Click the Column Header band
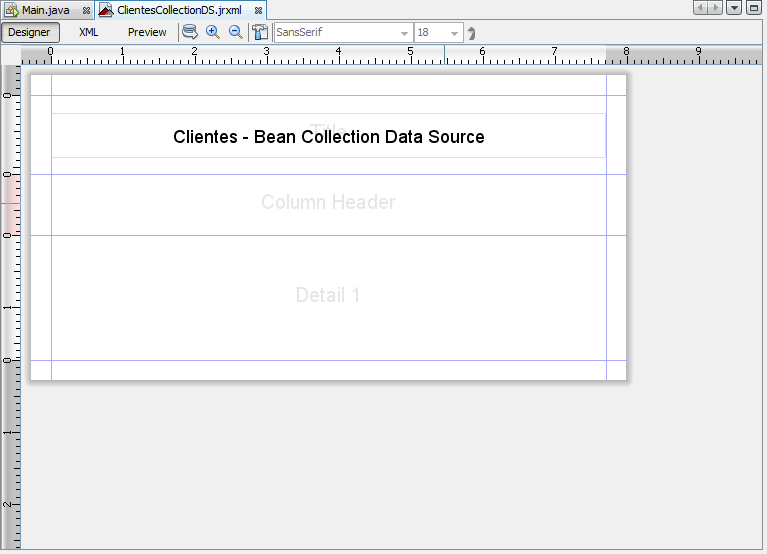767x554 pixels. click(x=328, y=203)
